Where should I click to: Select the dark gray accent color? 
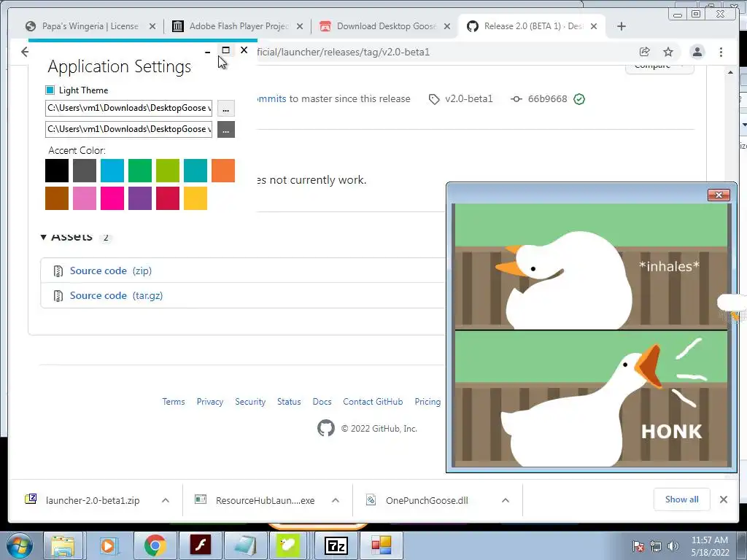(x=85, y=171)
